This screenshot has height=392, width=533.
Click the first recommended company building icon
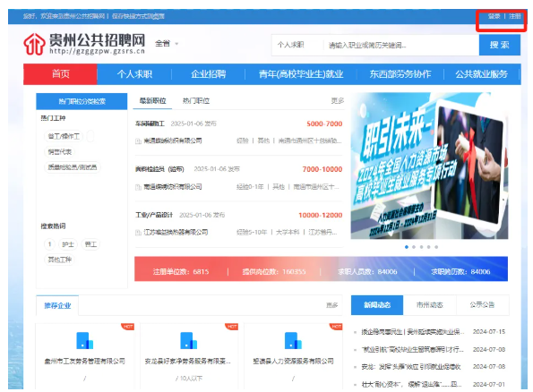84,340
